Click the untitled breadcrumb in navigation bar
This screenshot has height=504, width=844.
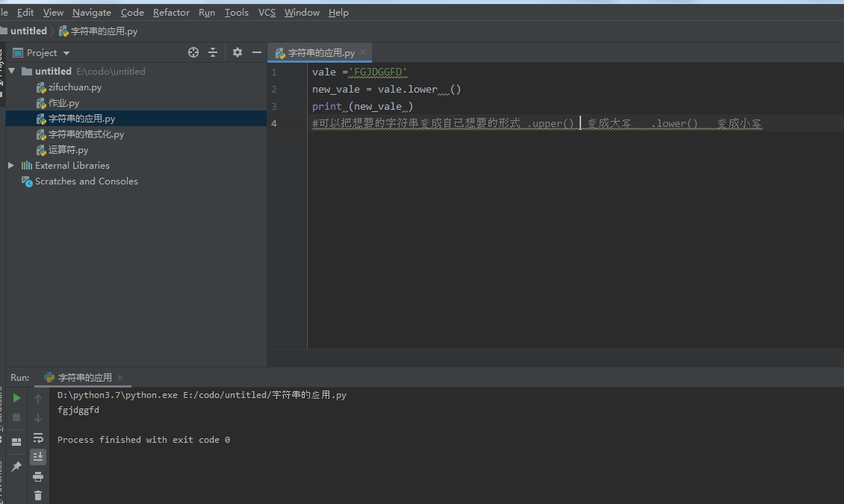(x=28, y=31)
